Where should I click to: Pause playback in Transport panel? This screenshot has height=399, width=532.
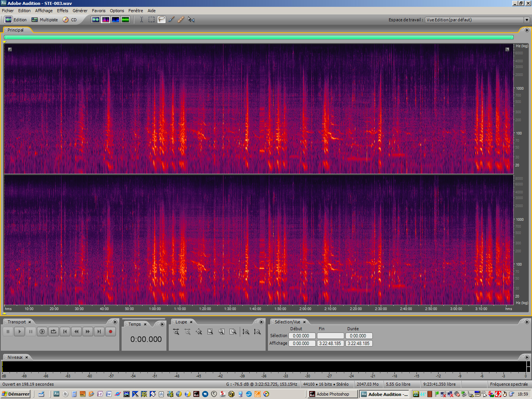pyautogui.click(x=30, y=331)
